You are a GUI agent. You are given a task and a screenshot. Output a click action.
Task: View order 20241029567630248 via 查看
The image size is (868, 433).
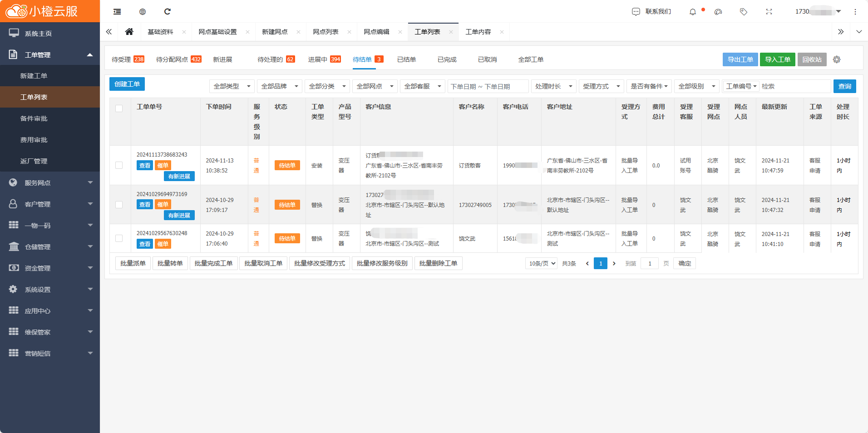coord(145,244)
